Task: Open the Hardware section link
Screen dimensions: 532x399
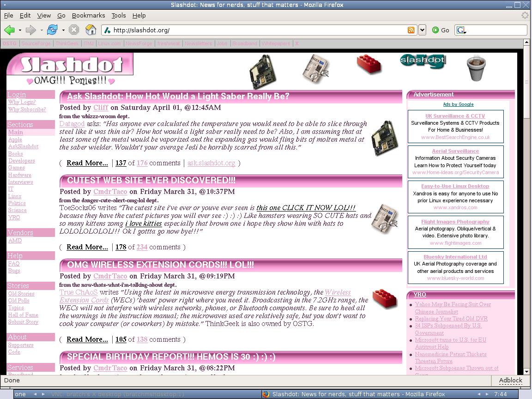Action: [20, 175]
